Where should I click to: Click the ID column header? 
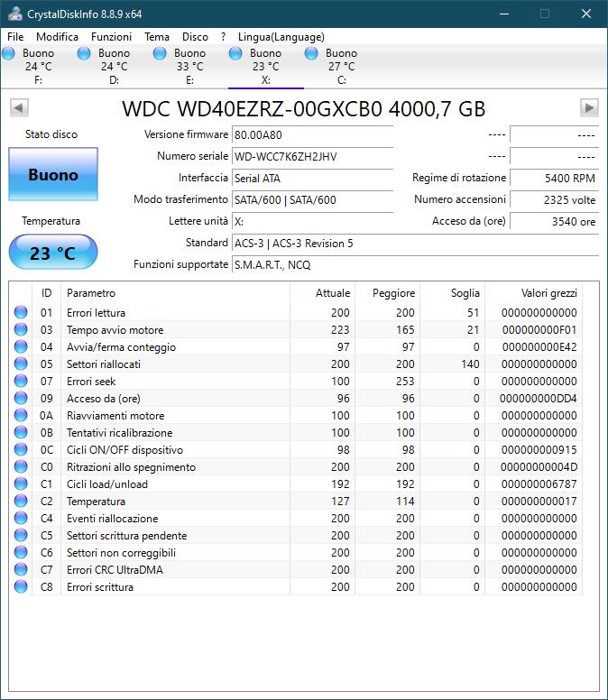pos(46,293)
